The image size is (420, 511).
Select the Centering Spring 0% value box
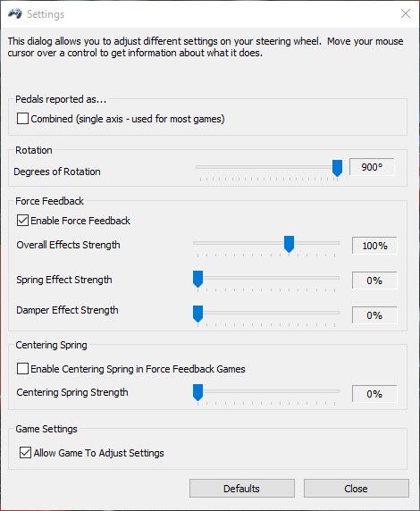374,394
